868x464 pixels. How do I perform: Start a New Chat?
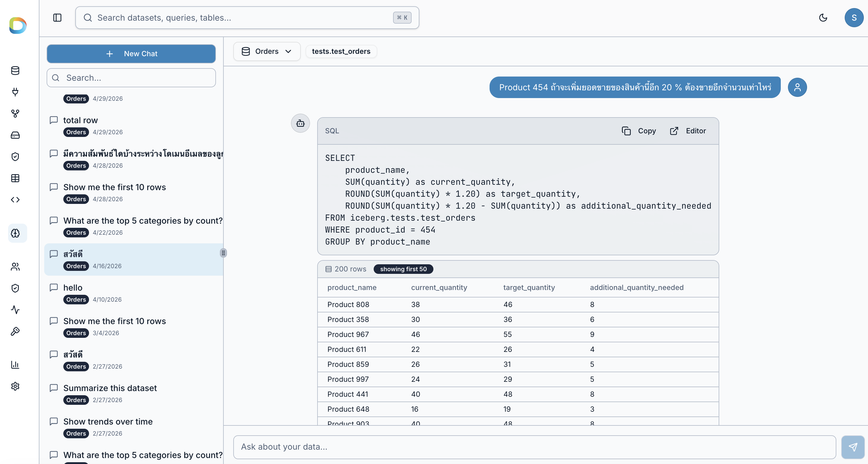tap(131, 54)
